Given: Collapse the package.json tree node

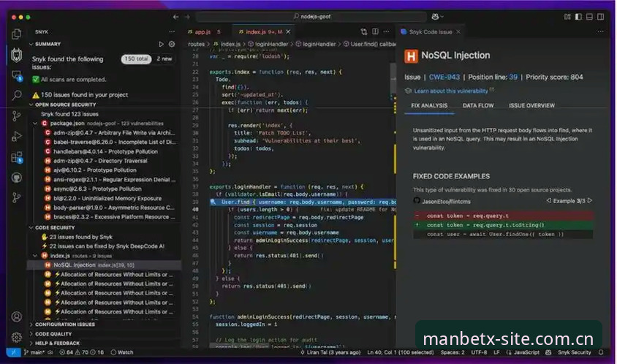Looking at the screenshot, I should click(x=35, y=124).
